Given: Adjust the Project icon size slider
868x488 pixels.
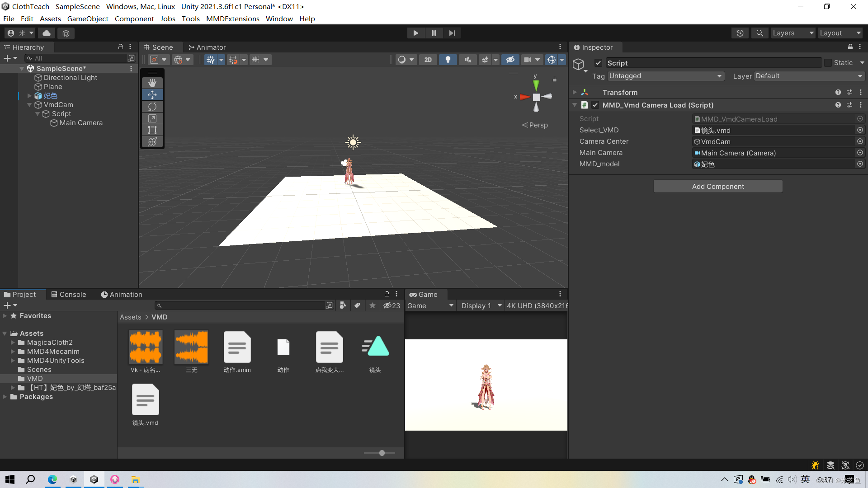Looking at the screenshot, I should point(382,453).
